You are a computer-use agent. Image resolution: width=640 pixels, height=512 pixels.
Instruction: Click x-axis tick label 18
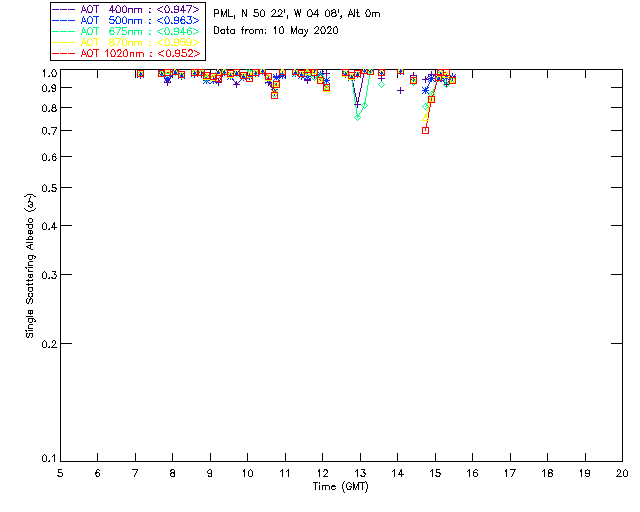pyautogui.click(x=547, y=473)
